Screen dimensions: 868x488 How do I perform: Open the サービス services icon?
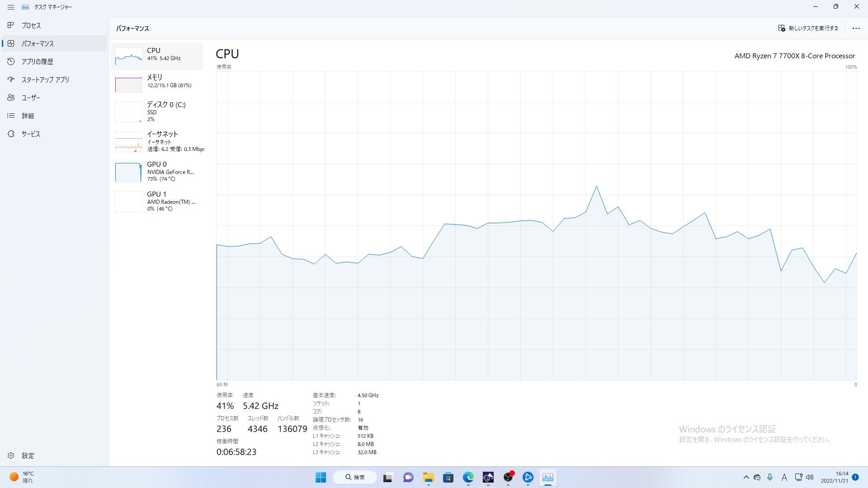(x=11, y=134)
